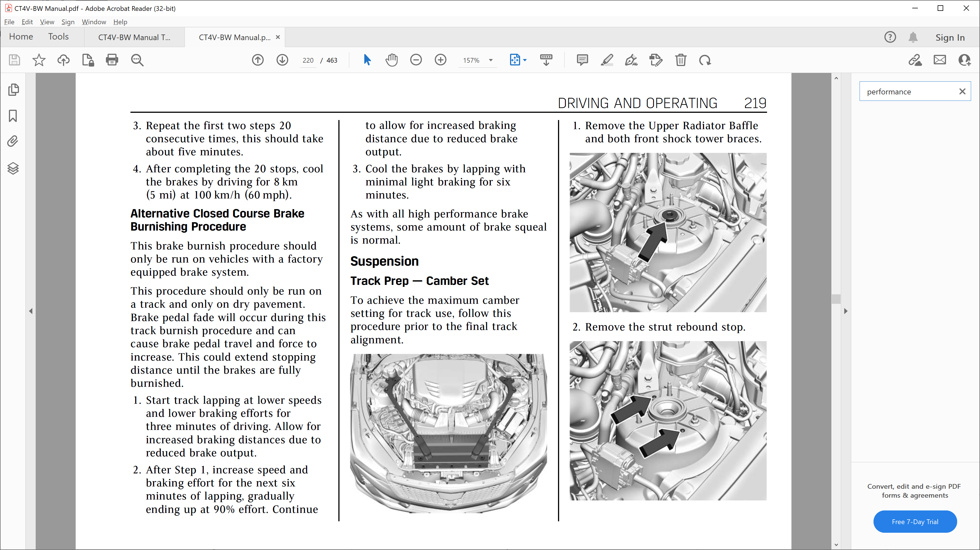The image size is (980, 550).
Task: Expand the fit page options dropdown arrow
Action: [525, 60]
